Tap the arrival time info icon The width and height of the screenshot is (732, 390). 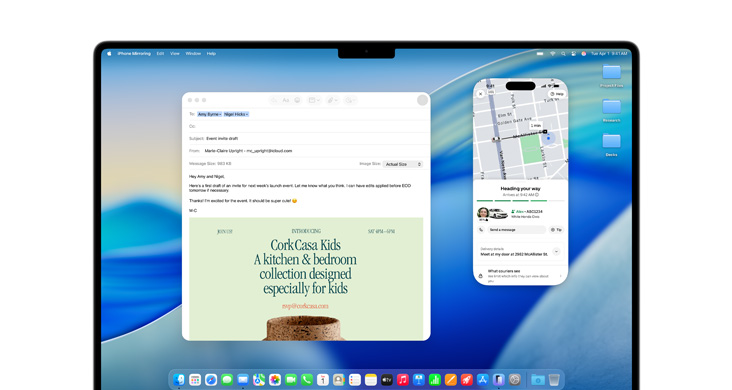tap(537, 195)
